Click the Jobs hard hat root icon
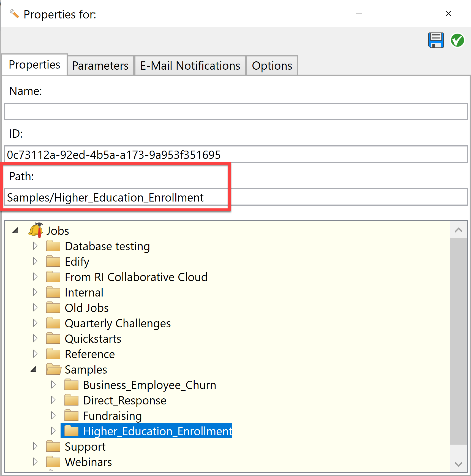 click(36, 230)
